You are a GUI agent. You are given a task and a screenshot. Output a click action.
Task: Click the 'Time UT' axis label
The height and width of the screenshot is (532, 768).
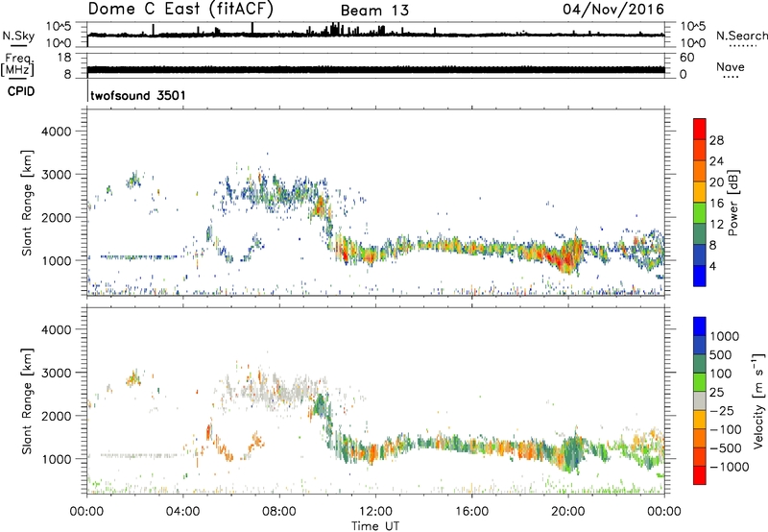point(375,526)
